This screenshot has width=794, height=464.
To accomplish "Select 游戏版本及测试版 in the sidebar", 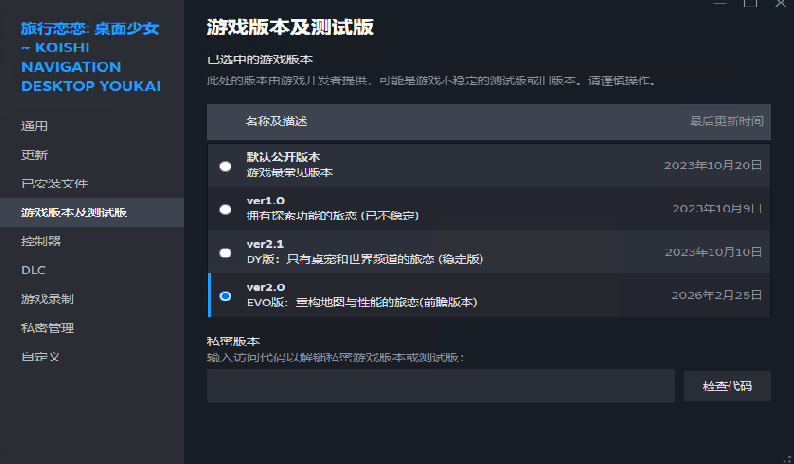I will tap(74, 212).
